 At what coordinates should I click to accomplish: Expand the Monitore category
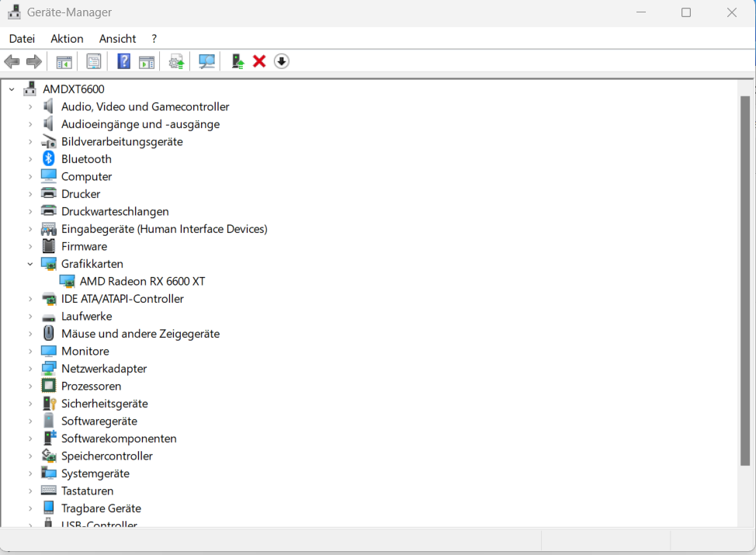(30, 351)
